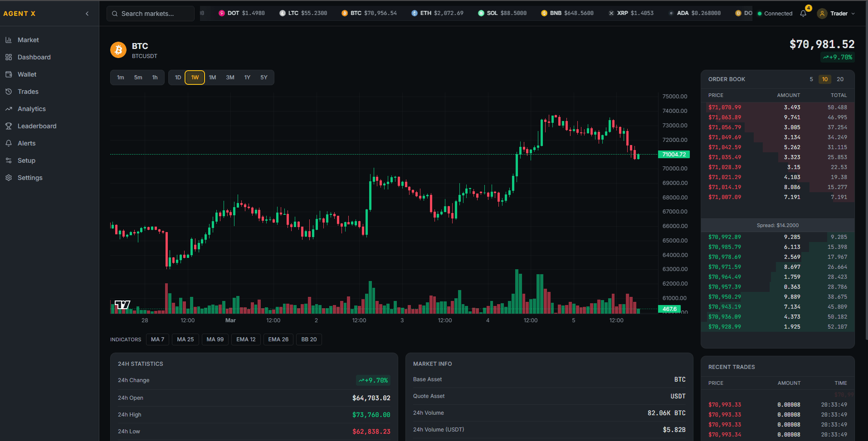Open the Analytics section
868x441 pixels.
click(31, 108)
